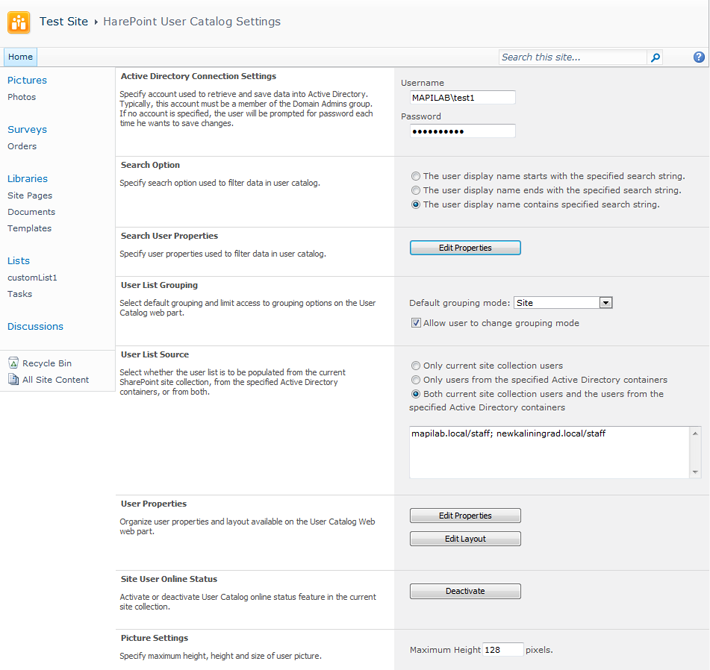710x670 pixels.
Task: Click the search magnifier icon
Action: pos(655,57)
